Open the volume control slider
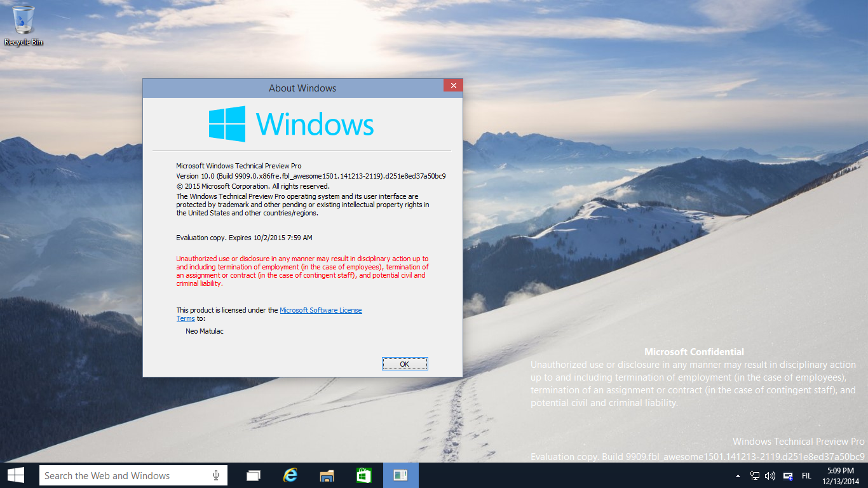Image resolution: width=868 pixels, height=488 pixels. point(770,475)
